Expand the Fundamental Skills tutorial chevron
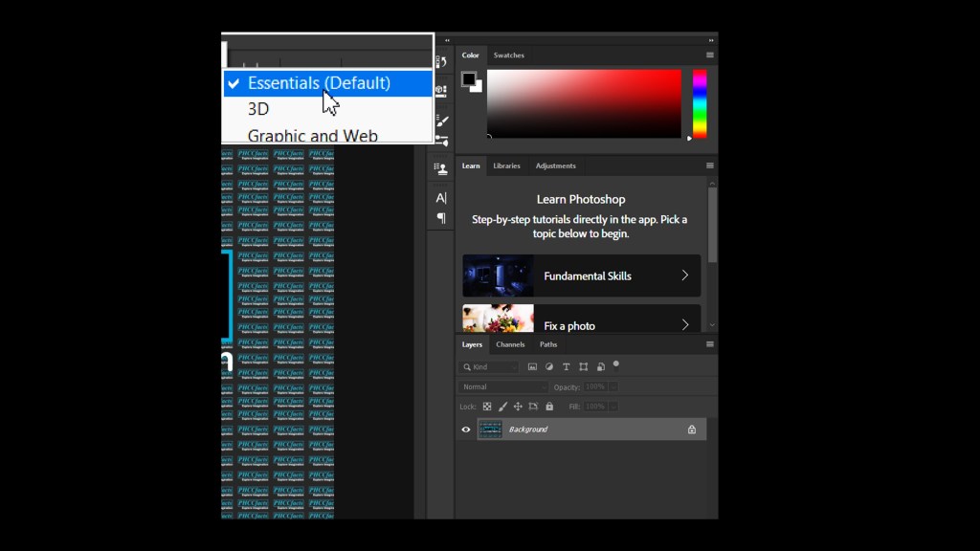 click(684, 275)
